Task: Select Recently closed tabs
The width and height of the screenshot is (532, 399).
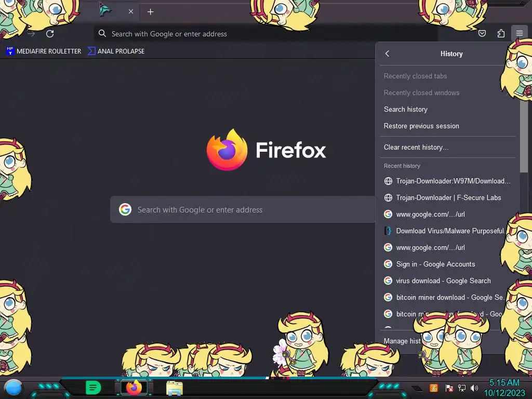Action: (x=448, y=76)
